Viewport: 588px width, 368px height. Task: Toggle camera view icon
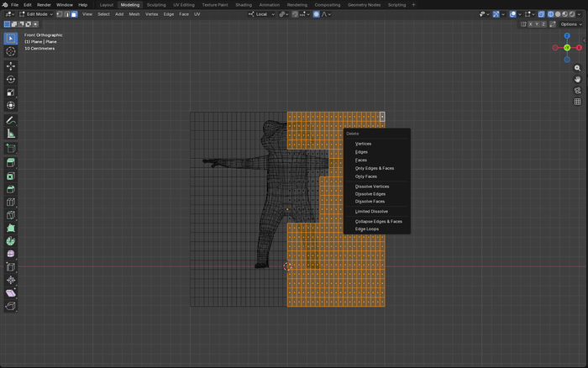[x=578, y=90]
